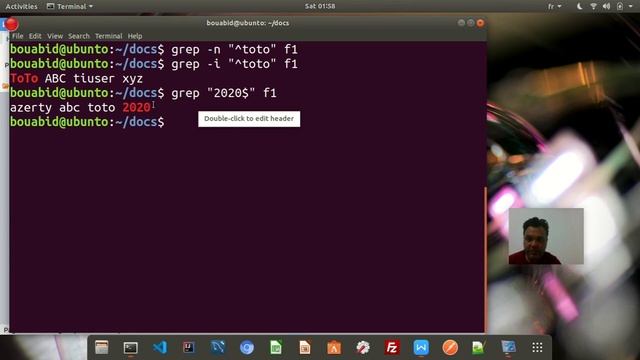This screenshot has height=360, width=640.
Task: Open LibreOffice Calc from the dock
Action: 276,348
